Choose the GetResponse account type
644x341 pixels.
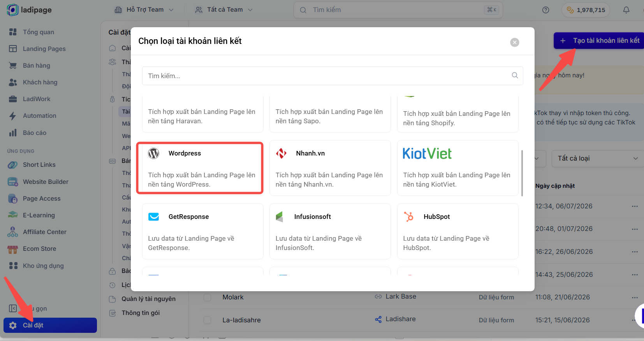[203, 231]
